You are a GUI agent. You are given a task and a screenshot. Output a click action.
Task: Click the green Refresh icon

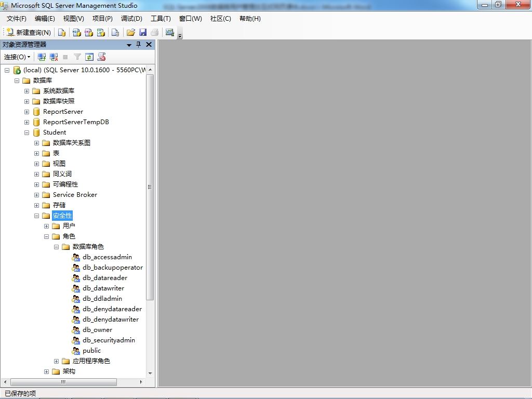coord(89,57)
